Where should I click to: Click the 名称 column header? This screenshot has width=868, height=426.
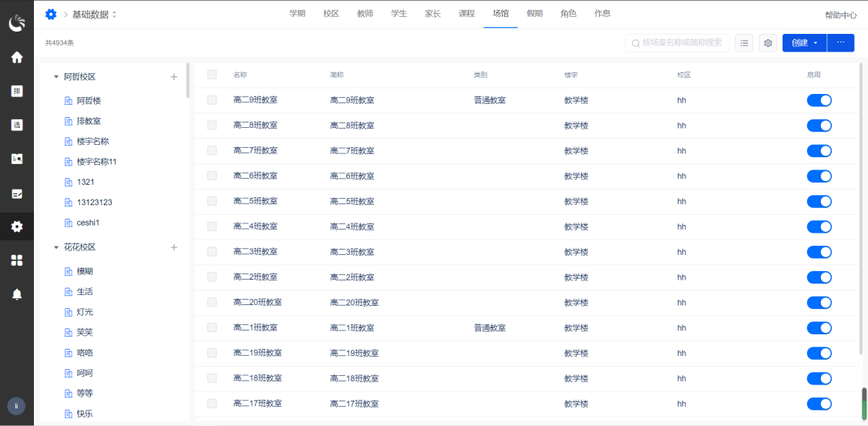coord(240,75)
